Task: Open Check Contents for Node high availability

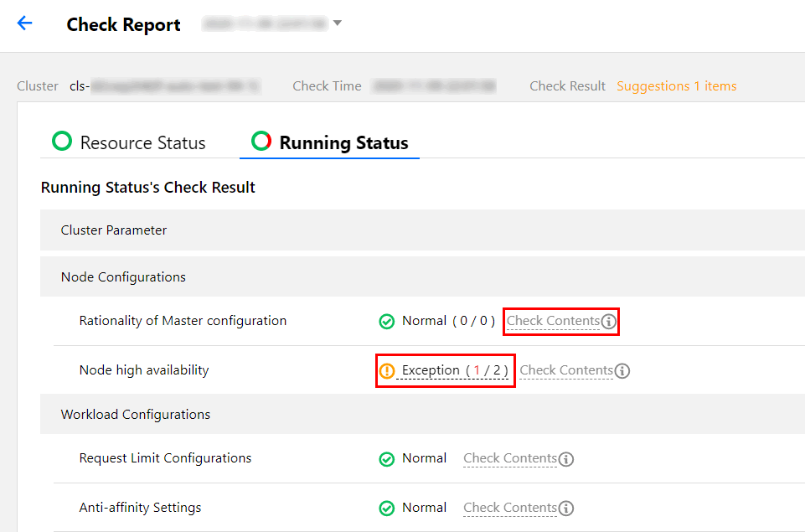Action: (566, 370)
